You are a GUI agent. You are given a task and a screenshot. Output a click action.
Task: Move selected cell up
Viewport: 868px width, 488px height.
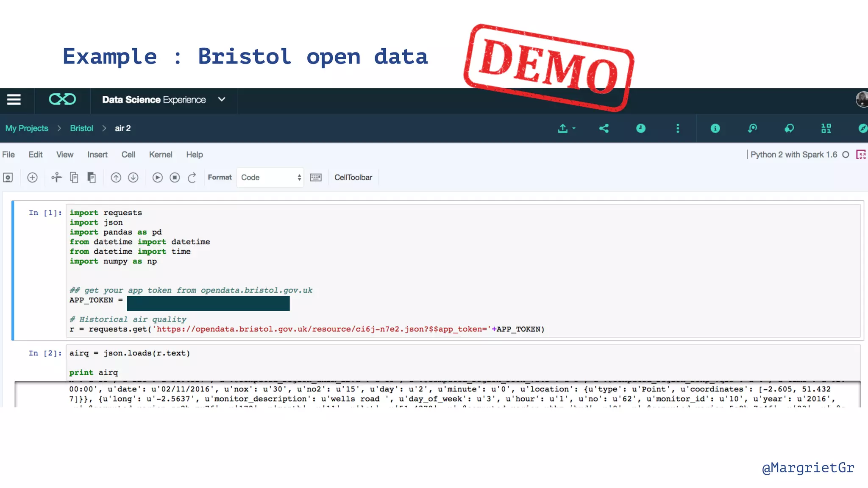(x=116, y=177)
